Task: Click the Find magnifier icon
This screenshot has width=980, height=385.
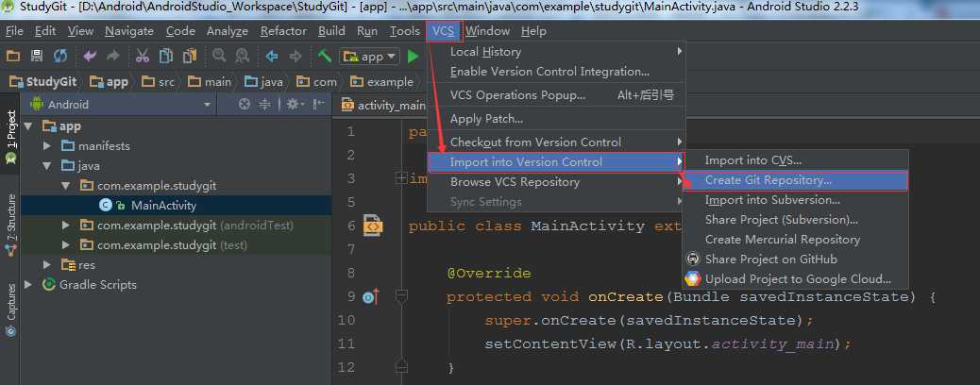Action: coord(219,57)
